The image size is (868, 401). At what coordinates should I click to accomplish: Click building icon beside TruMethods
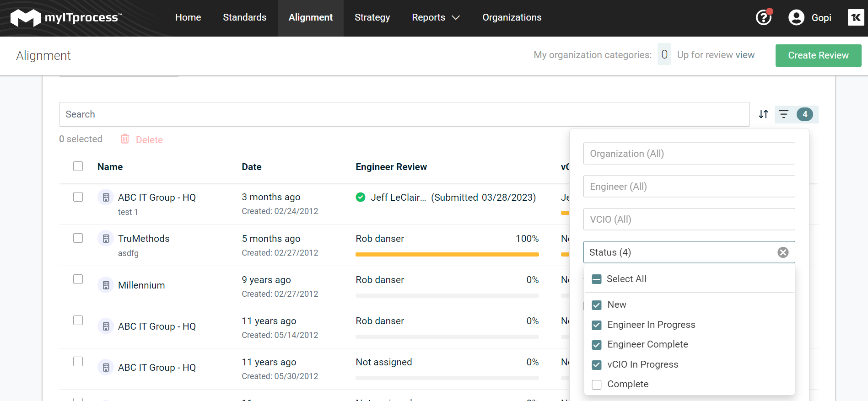pyautogui.click(x=106, y=238)
